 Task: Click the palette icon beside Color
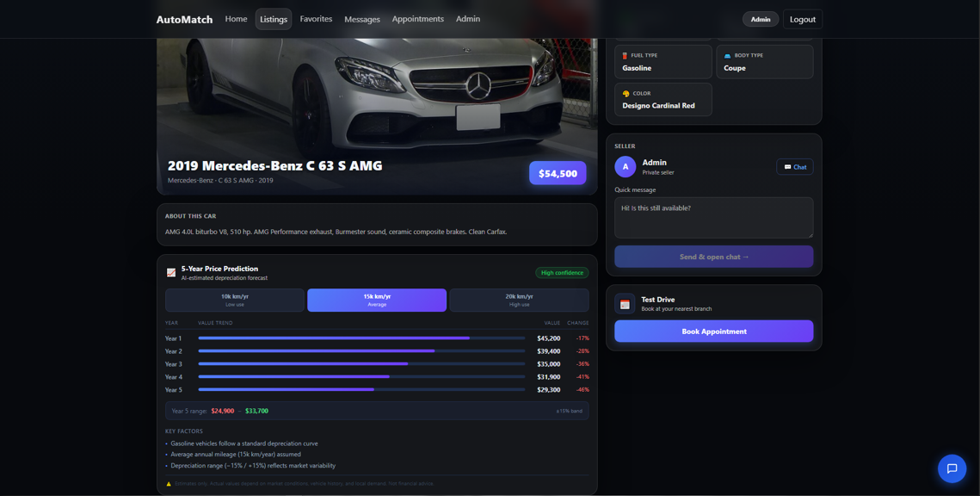[626, 94]
